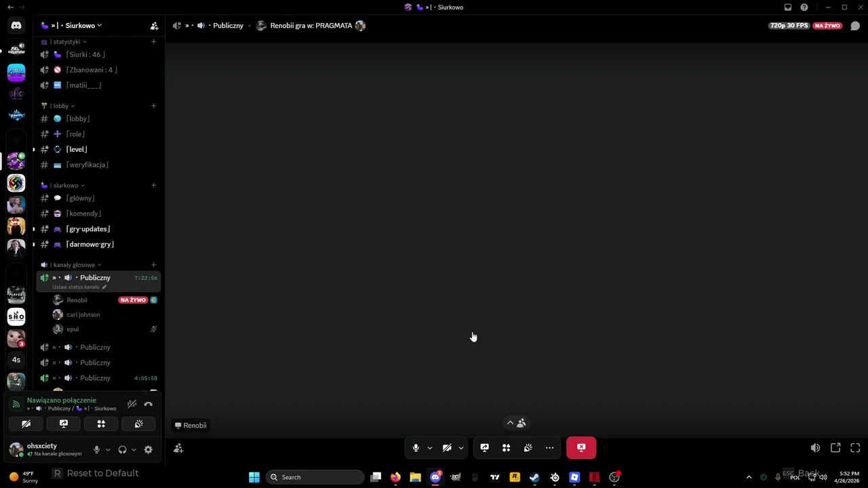Screen dimensions: 868x488
Task: Open soundboard icon in call bar
Action: [x=528, y=448]
